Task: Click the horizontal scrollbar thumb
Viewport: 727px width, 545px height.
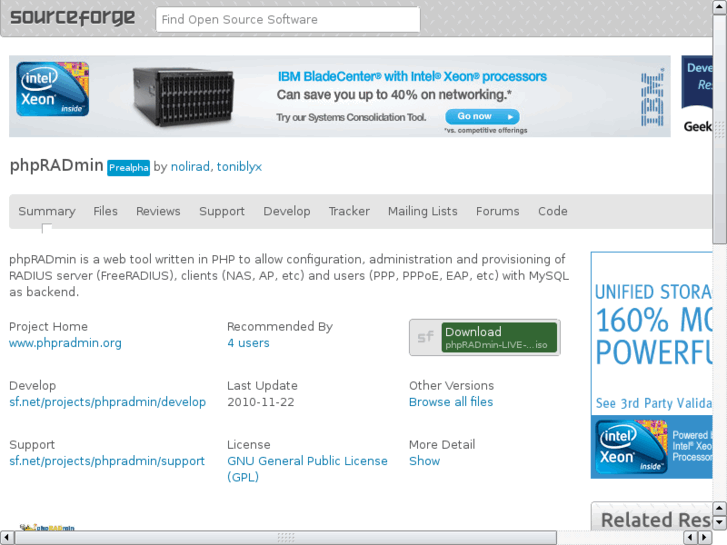Action: (286, 538)
